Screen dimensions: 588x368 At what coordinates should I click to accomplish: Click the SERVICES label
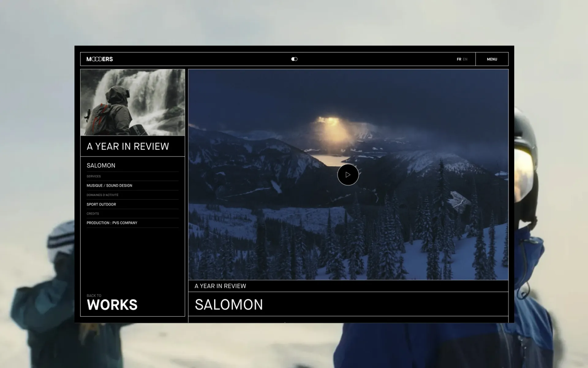(94, 176)
